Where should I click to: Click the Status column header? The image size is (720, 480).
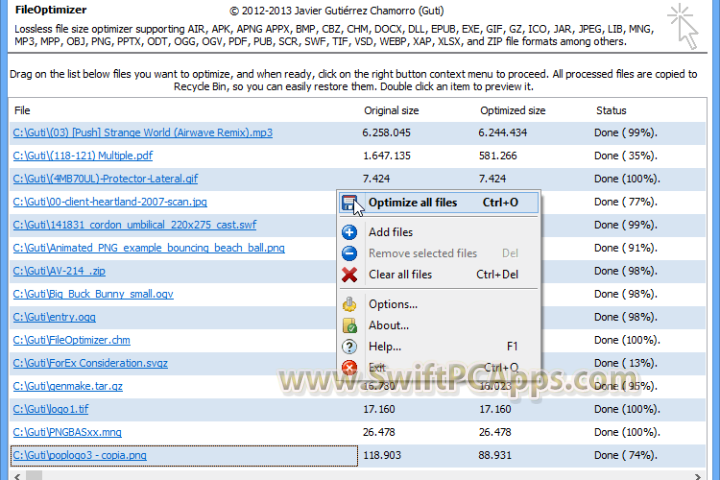tap(611, 110)
